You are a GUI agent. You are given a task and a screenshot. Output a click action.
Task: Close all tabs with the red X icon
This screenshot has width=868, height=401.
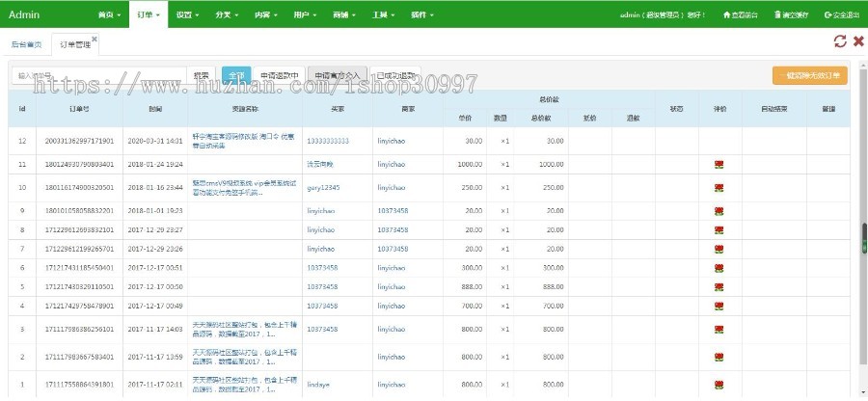tap(858, 41)
